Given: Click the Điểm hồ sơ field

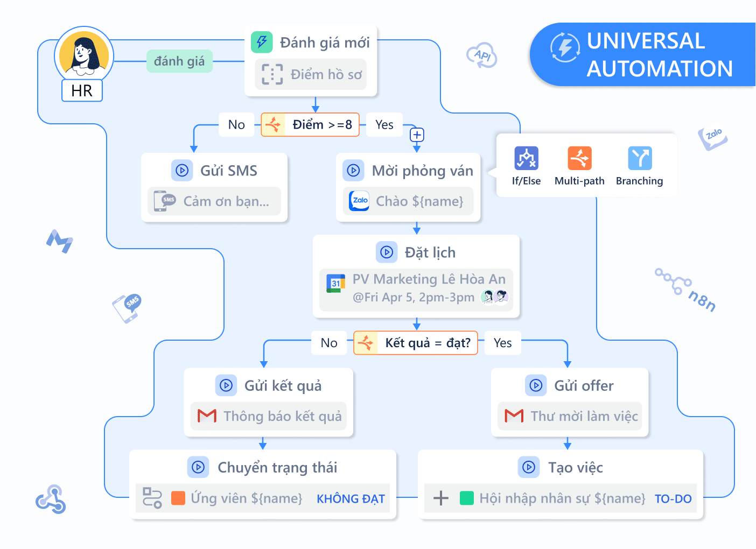Looking at the screenshot, I should [x=311, y=74].
